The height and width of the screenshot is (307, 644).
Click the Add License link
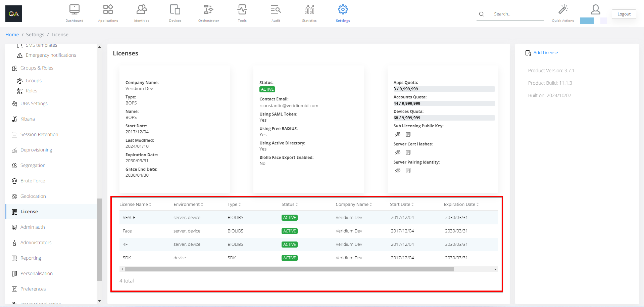click(x=545, y=53)
